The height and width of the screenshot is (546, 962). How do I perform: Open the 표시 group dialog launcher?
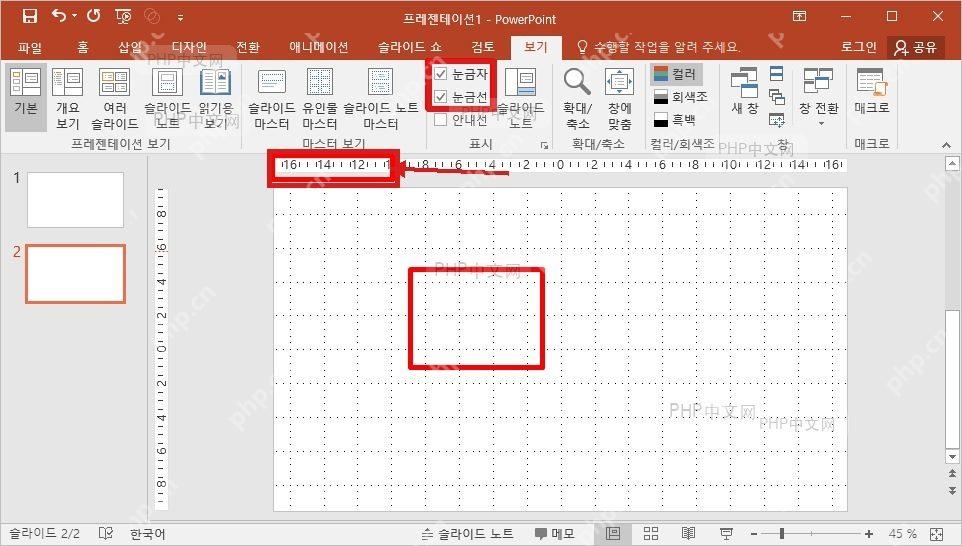pos(544,145)
